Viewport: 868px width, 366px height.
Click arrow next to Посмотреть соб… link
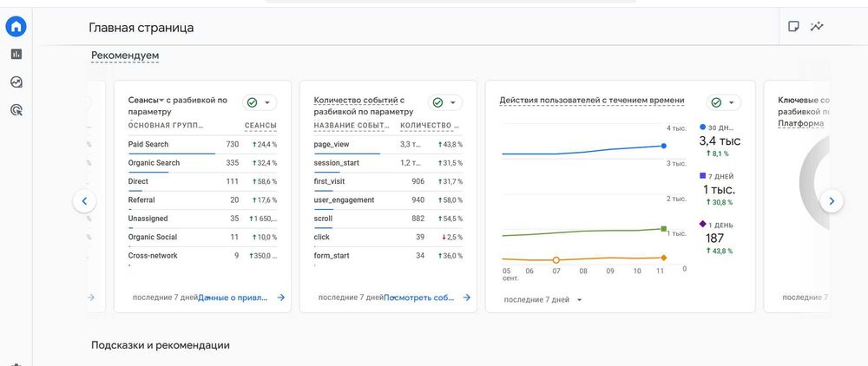467,297
